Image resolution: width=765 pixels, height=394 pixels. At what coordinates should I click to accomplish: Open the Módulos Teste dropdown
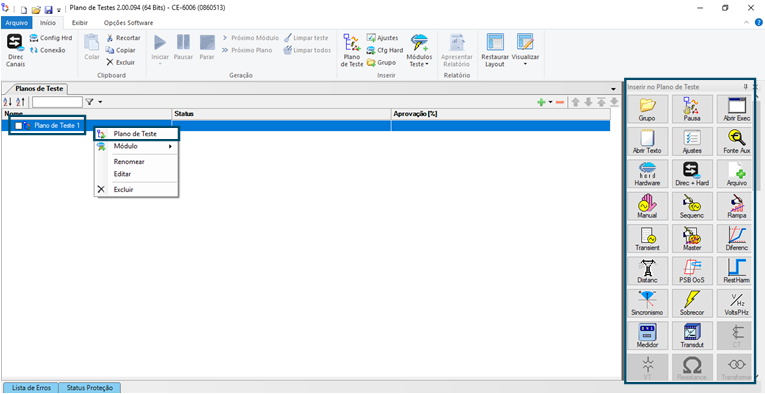point(419,51)
